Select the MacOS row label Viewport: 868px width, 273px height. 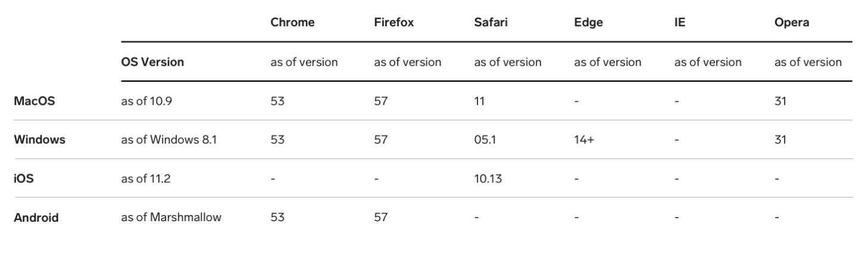[x=35, y=101]
